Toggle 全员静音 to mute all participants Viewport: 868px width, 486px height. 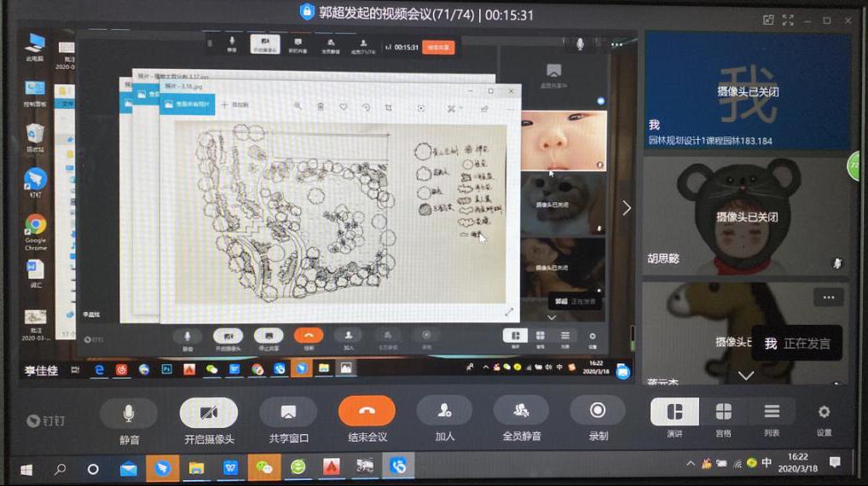coord(520,411)
